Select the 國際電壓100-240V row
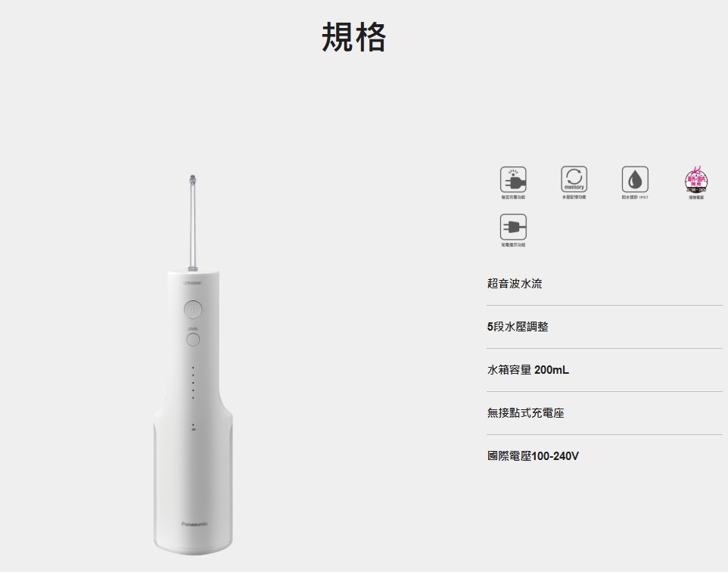This screenshot has height=572, width=728. [604, 456]
